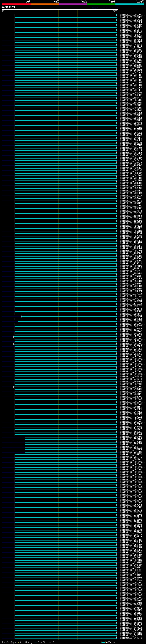Click the purple ~60% identity legend segment
Viewport: 146px width, 644px height.
tap(73, 4)
